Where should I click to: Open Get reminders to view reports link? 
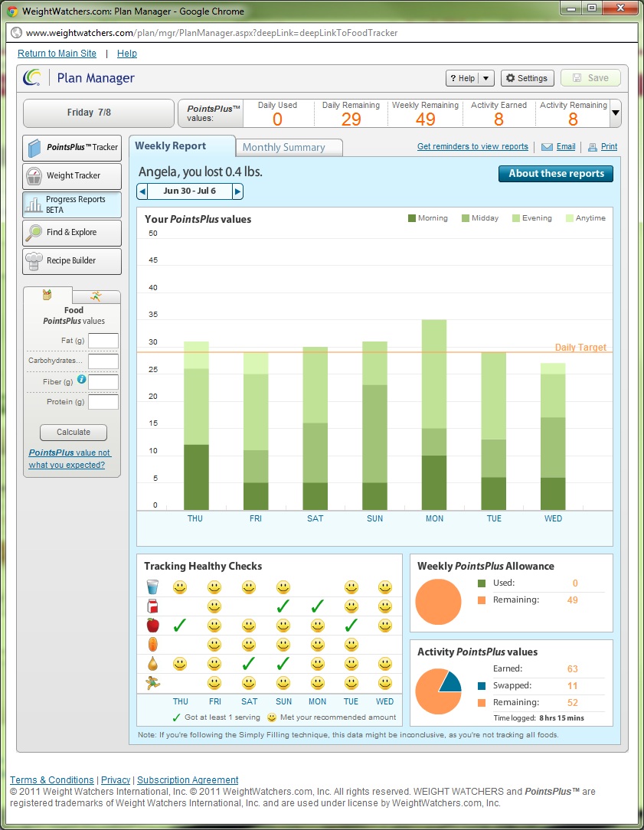(472, 146)
